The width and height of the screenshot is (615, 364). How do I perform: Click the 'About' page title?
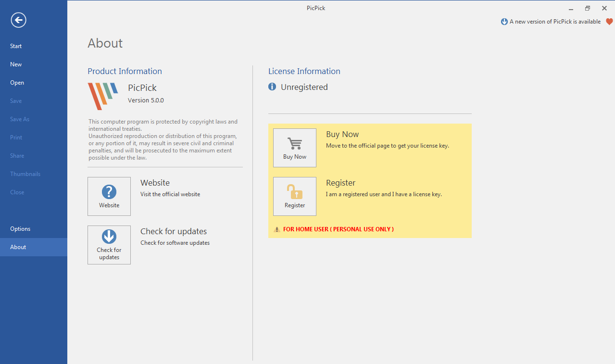pyautogui.click(x=105, y=43)
